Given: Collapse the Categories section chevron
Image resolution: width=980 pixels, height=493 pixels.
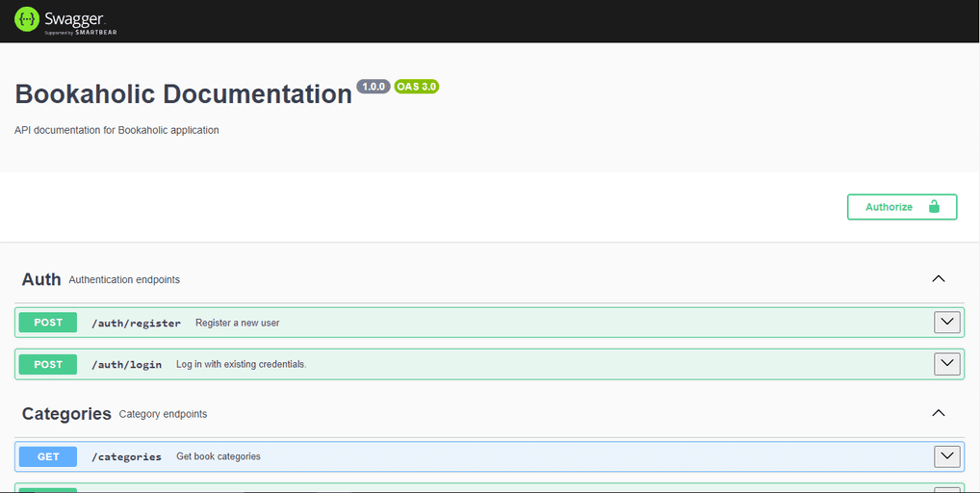Looking at the screenshot, I should (x=939, y=413).
